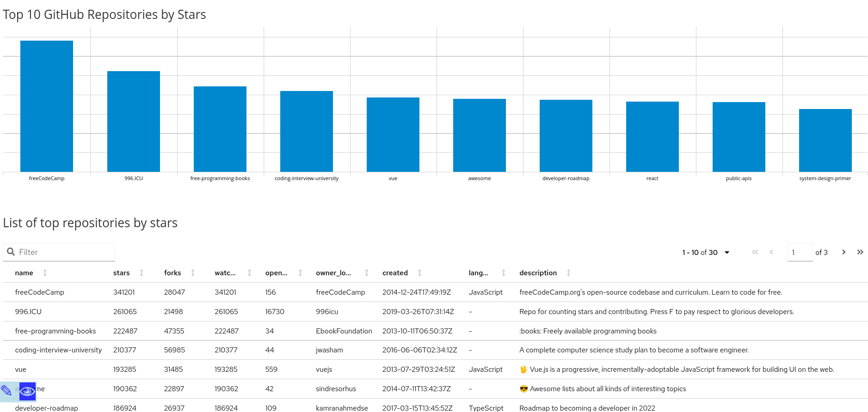Go to next page arrow
The height and width of the screenshot is (412, 868).
843,252
